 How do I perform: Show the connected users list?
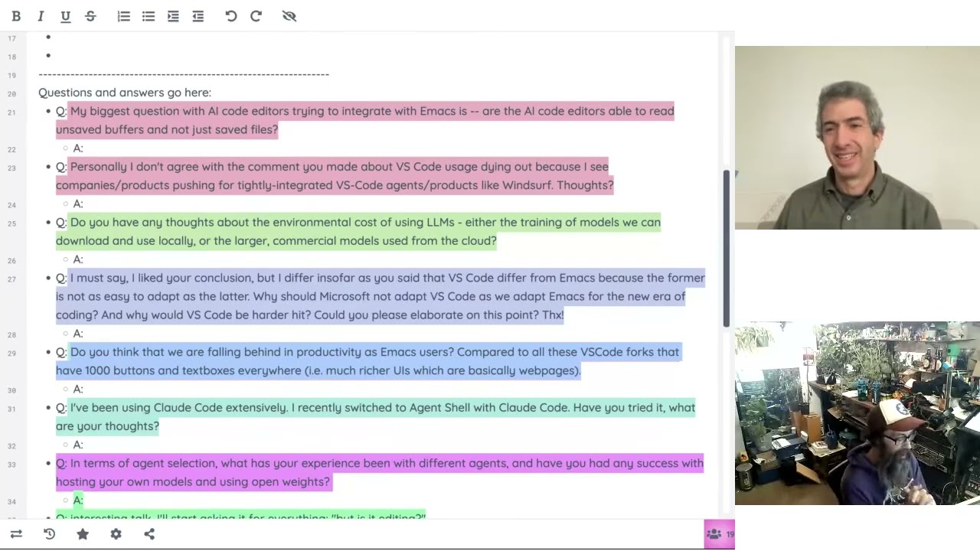pyautogui.click(x=720, y=534)
